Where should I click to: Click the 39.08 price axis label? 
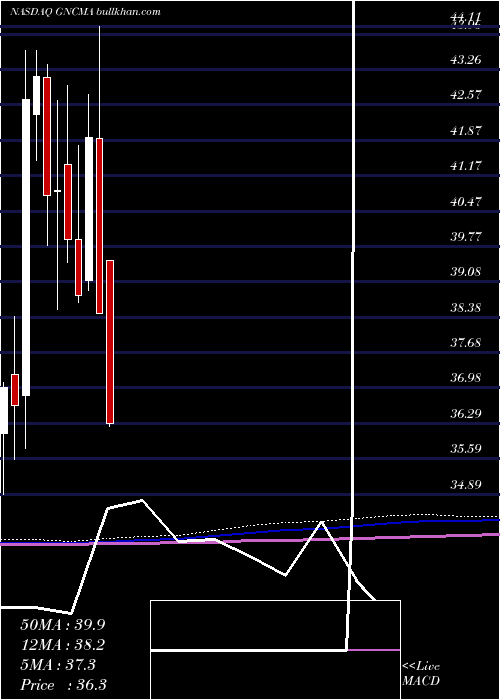pyautogui.click(x=466, y=272)
